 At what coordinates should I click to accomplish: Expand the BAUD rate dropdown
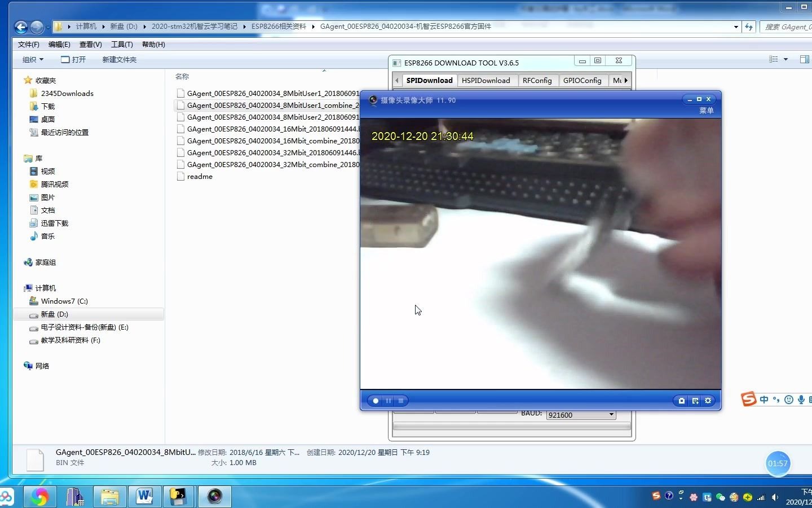(611, 415)
